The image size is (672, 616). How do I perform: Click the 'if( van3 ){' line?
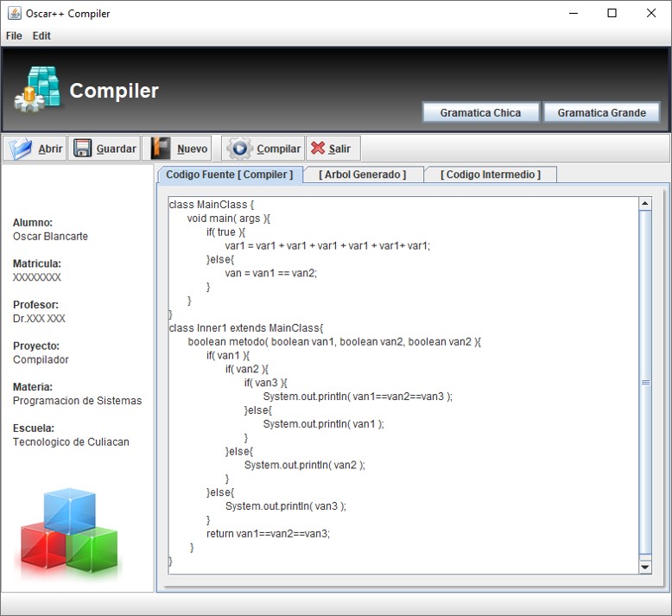coord(266,383)
